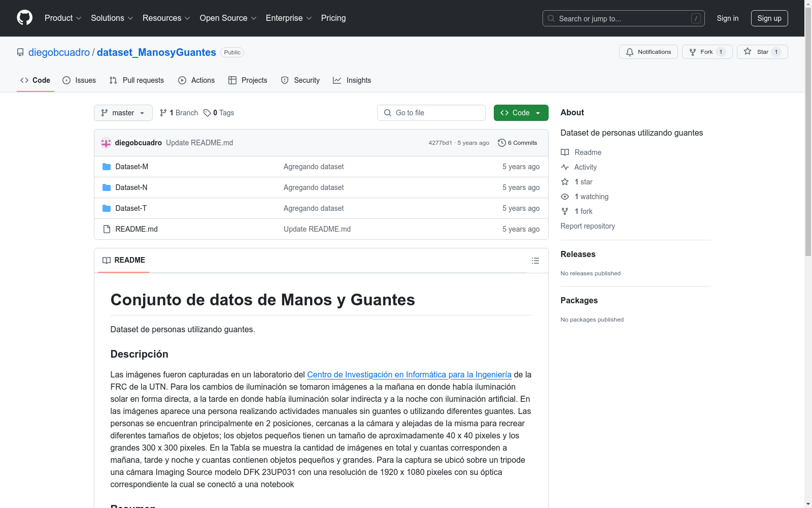
Task: Switch to the Security tab
Action: 300,80
